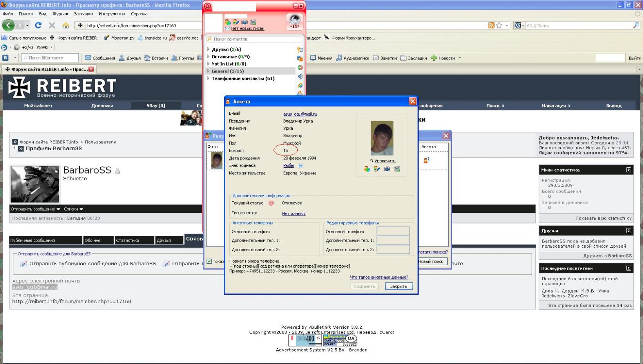Toggle the speaker sound icon in Agent sidebar
The height and width of the screenshot is (364, 643).
[300, 76]
